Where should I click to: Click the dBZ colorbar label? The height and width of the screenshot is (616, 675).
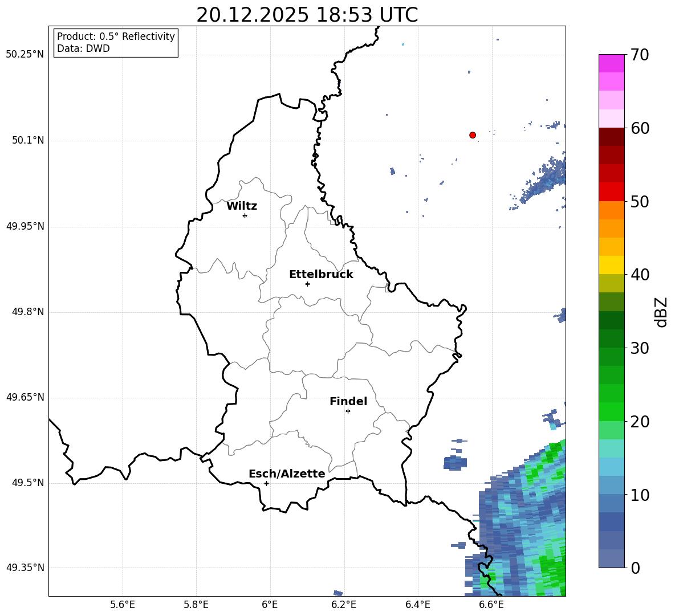tap(662, 312)
